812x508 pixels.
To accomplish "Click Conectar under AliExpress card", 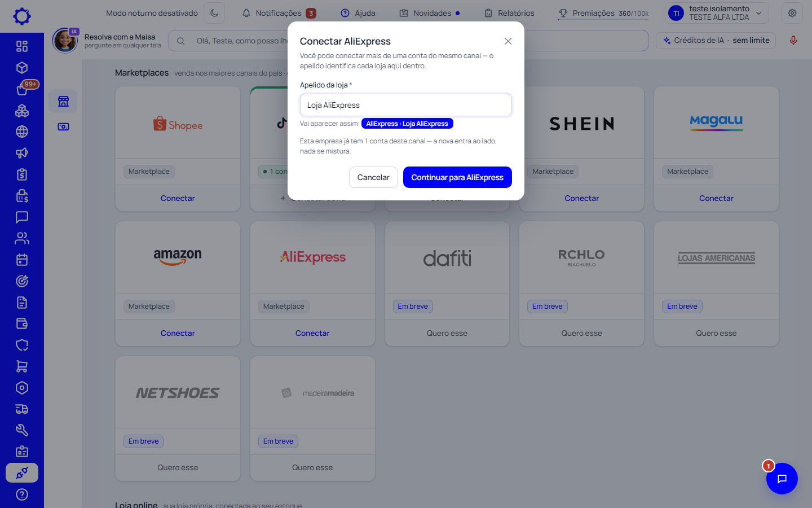I will (312, 333).
